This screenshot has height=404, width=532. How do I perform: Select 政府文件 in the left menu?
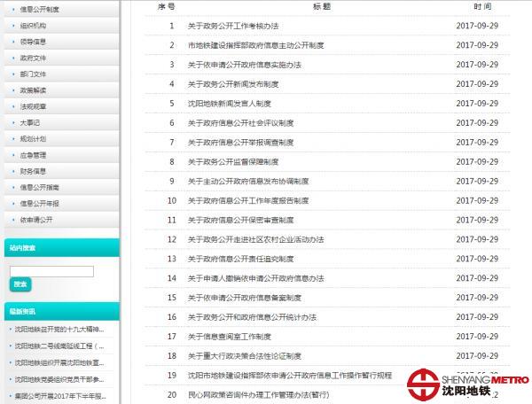point(34,58)
